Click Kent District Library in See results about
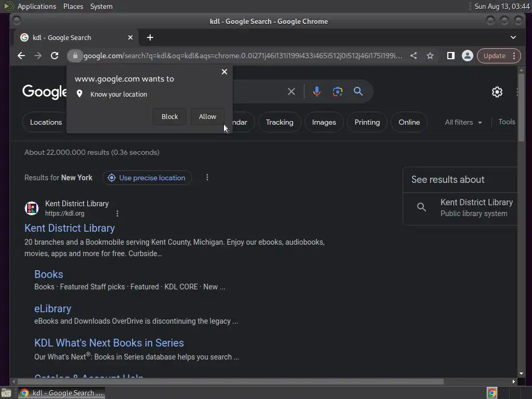Screen dimensions: 532x399 coord(461,208)
